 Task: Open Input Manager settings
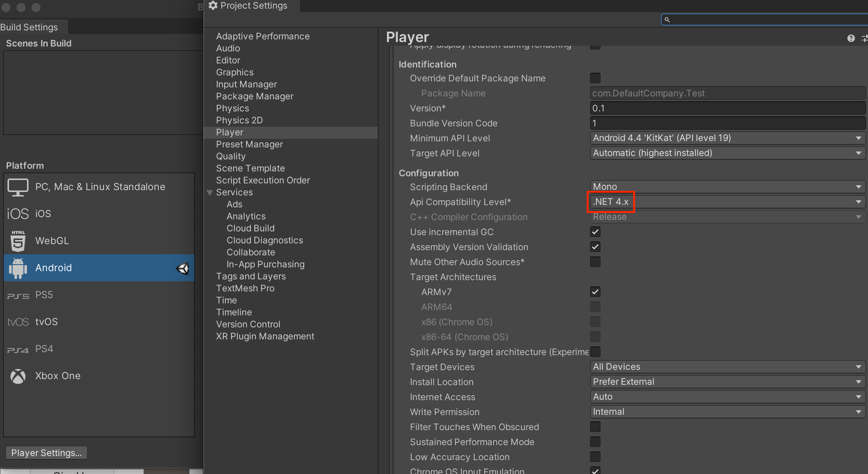click(246, 84)
